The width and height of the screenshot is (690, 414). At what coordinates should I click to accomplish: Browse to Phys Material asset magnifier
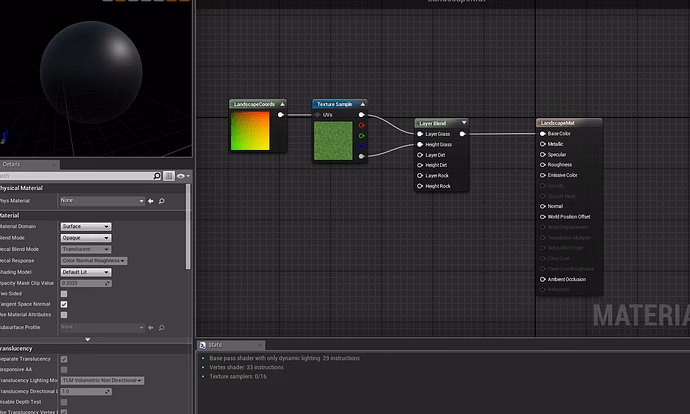click(x=161, y=201)
